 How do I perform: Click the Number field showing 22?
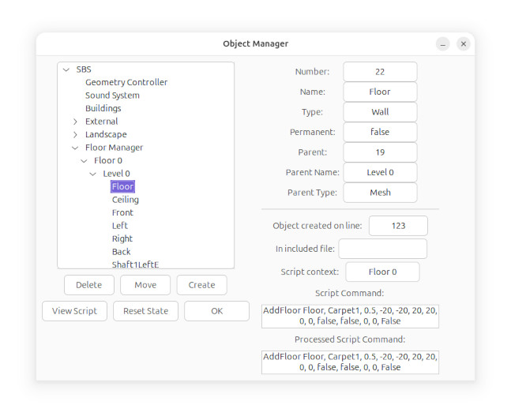pyautogui.click(x=380, y=72)
